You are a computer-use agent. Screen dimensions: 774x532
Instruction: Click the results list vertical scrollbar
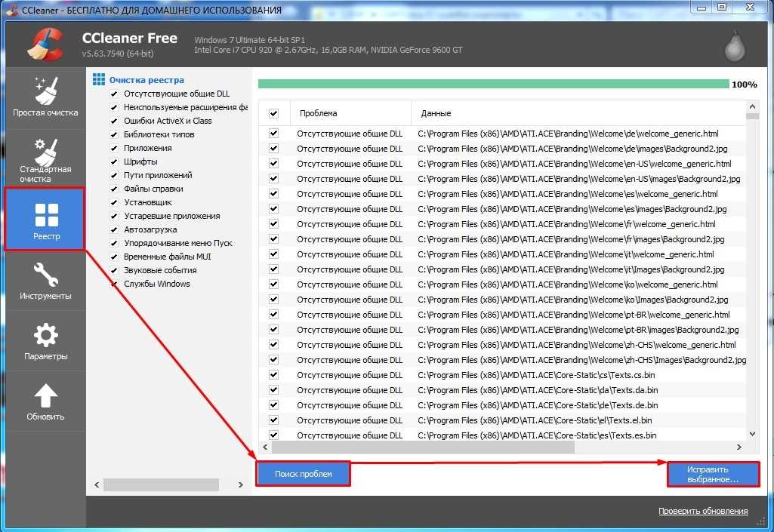pos(752,272)
